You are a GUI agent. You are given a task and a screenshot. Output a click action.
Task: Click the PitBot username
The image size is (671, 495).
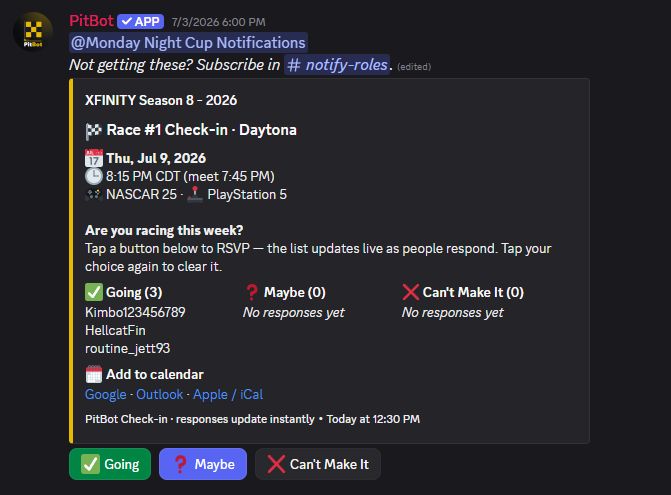(91, 21)
